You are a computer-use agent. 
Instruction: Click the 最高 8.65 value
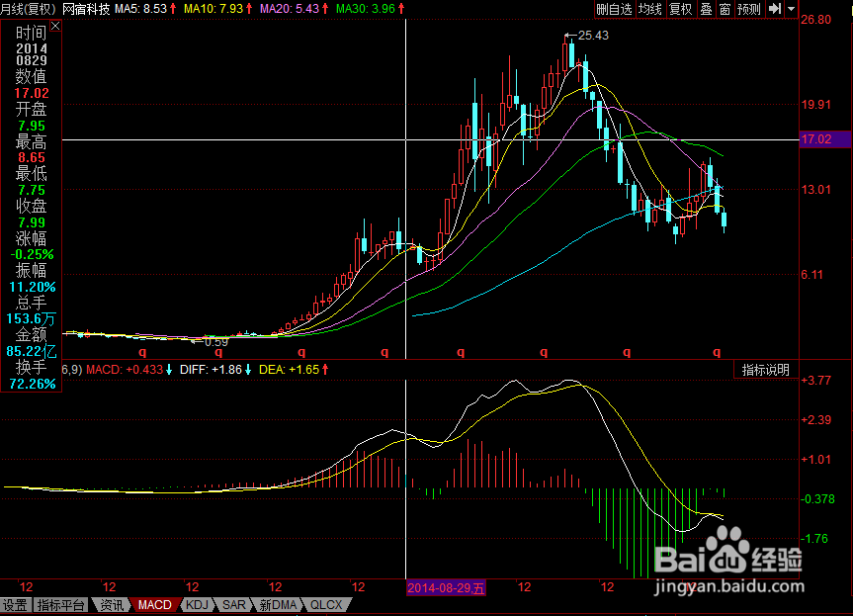(32, 158)
